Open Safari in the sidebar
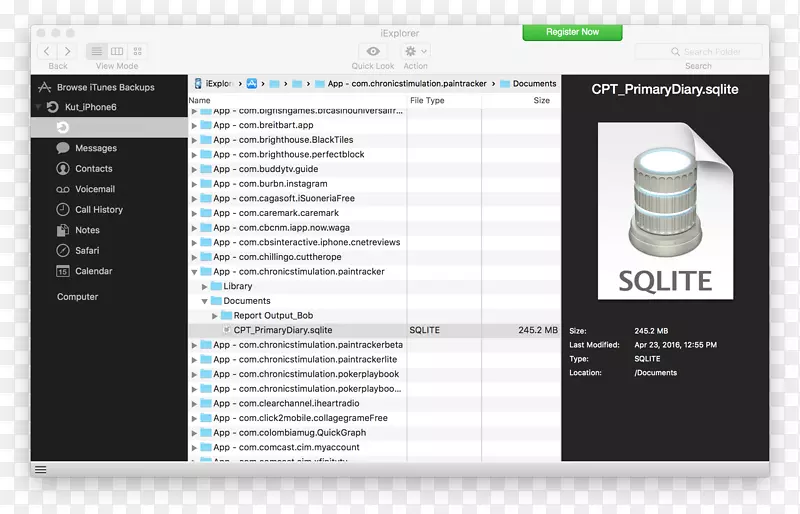800x514 pixels. coord(87,251)
